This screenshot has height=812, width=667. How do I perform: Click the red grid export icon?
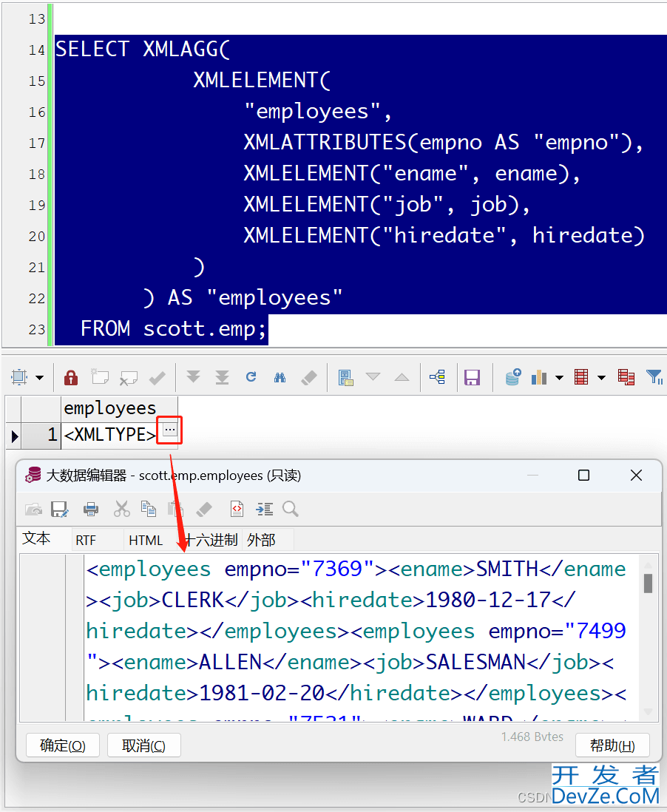tap(581, 377)
